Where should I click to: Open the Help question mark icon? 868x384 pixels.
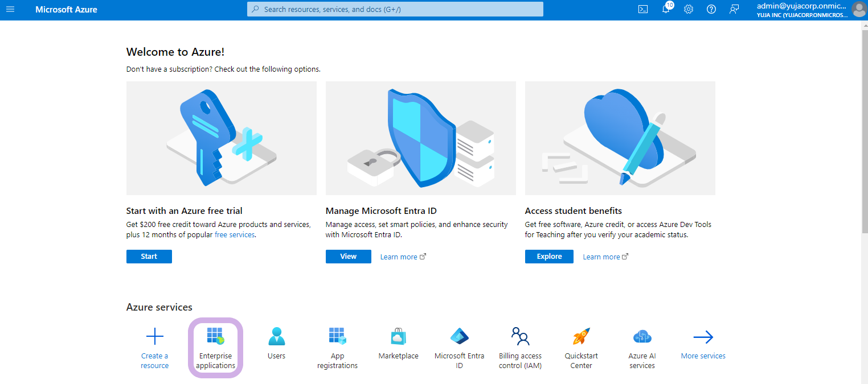pyautogui.click(x=711, y=10)
